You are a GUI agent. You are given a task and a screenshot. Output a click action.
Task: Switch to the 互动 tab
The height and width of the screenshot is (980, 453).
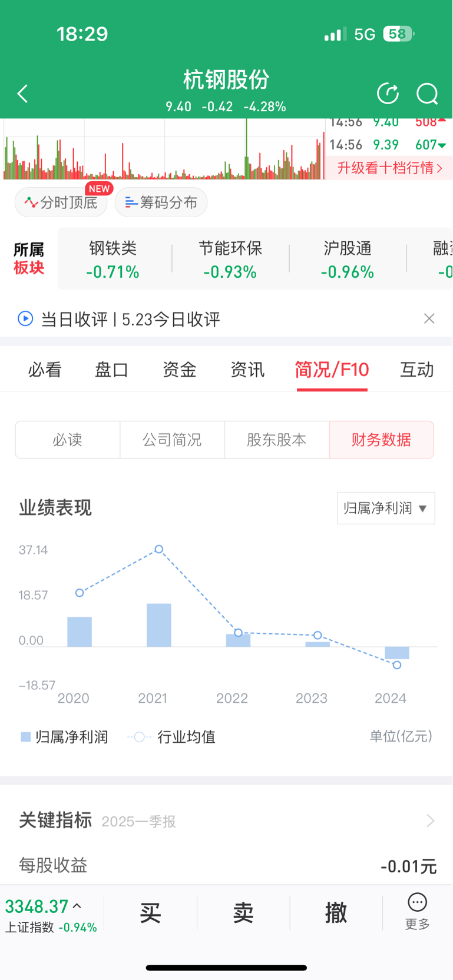(x=417, y=370)
